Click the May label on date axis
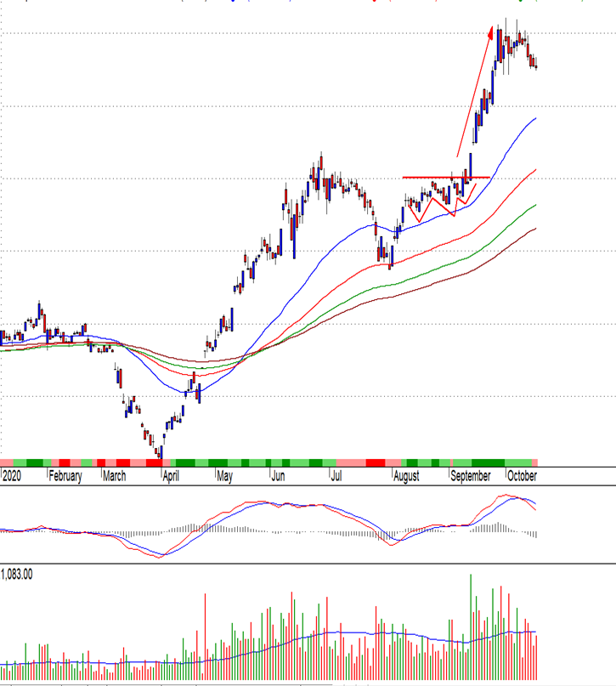The image size is (616, 686). 224,476
